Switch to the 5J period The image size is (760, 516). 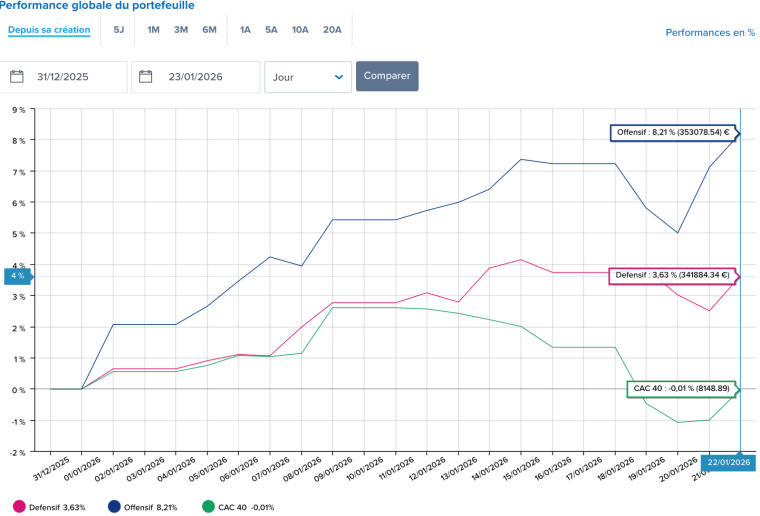click(x=119, y=30)
